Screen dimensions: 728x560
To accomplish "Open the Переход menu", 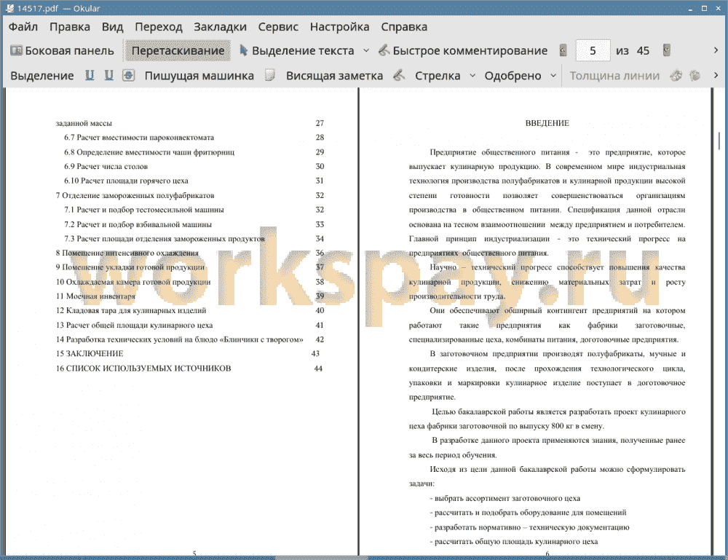I will click(x=158, y=27).
